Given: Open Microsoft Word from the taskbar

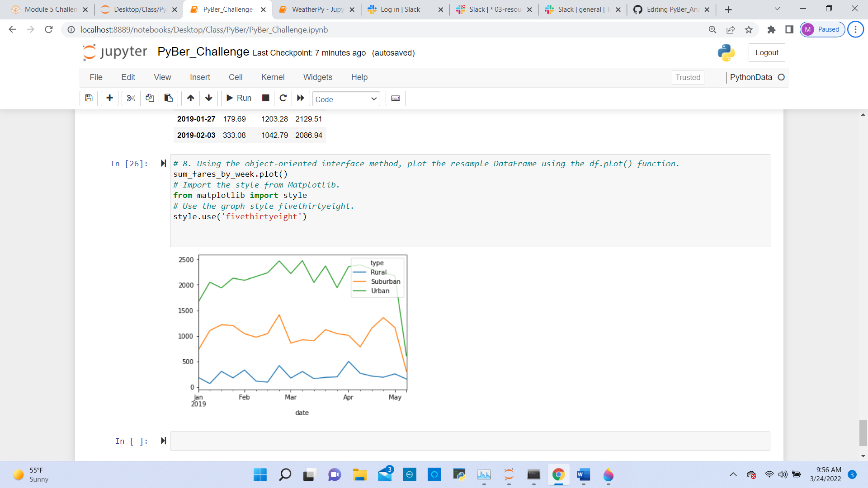Looking at the screenshot, I should click(x=583, y=474).
